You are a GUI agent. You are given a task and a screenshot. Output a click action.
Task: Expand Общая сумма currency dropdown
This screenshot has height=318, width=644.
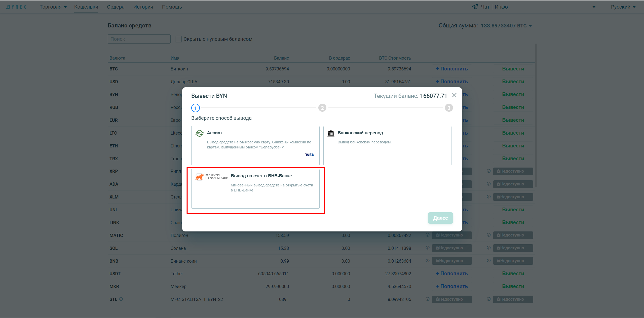coord(530,26)
